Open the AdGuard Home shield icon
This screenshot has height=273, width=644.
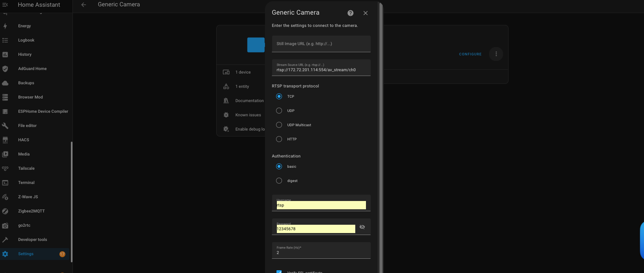[x=5, y=69]
